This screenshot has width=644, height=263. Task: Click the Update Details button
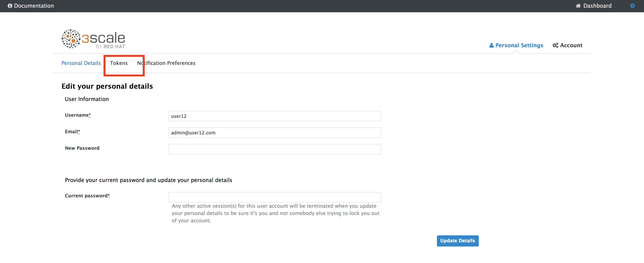457,241
